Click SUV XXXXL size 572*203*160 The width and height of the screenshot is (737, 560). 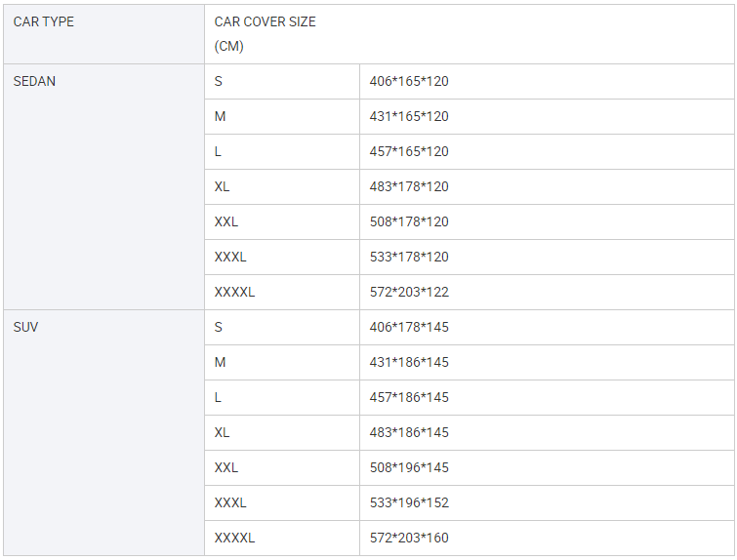tap(409, 538)
